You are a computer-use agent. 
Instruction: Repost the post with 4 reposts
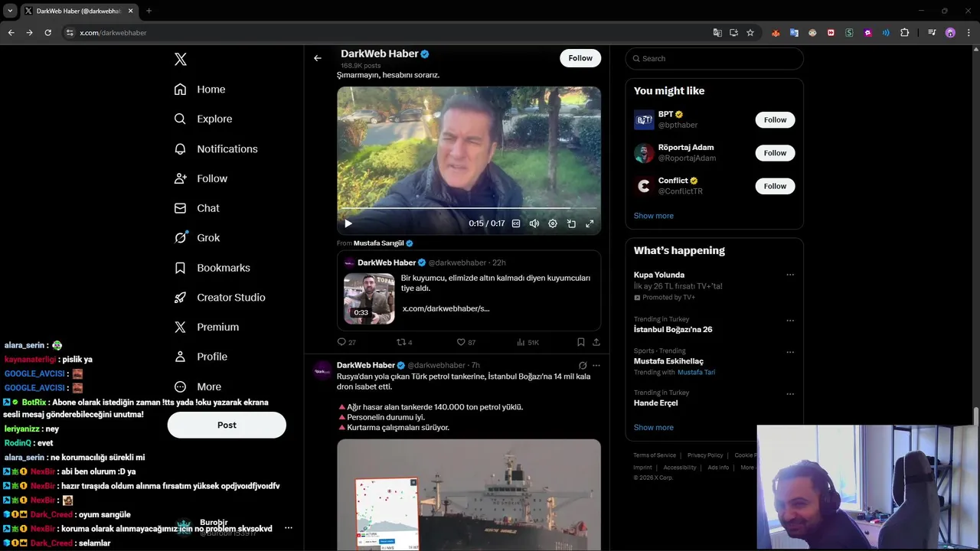404,342
